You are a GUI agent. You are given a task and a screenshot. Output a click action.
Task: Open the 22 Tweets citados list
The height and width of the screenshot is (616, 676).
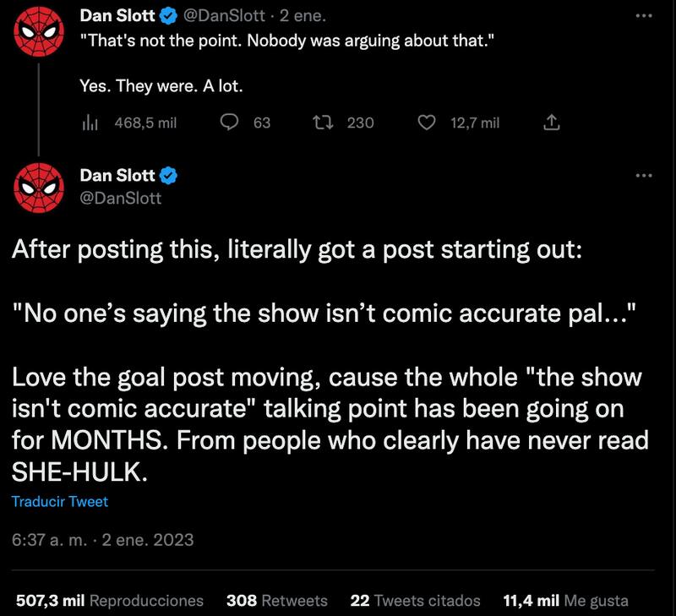coord(415,601)
